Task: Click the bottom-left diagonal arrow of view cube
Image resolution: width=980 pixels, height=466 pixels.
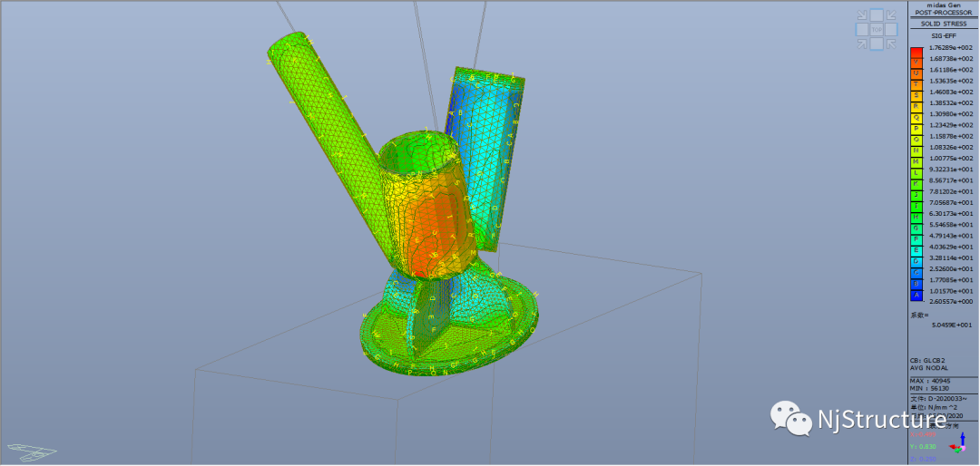Action: coord(862,44)
